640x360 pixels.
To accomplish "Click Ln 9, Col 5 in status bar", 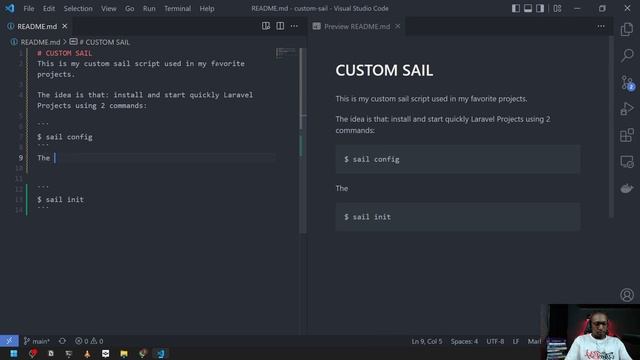I will 427,341.
